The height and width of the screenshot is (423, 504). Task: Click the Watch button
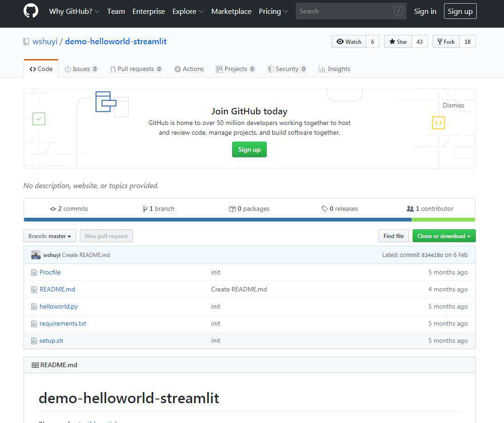tap(349, 42)
